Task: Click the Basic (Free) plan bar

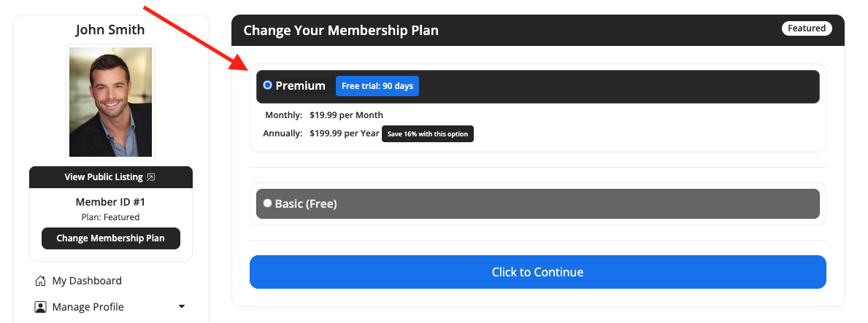Action: 537,203
